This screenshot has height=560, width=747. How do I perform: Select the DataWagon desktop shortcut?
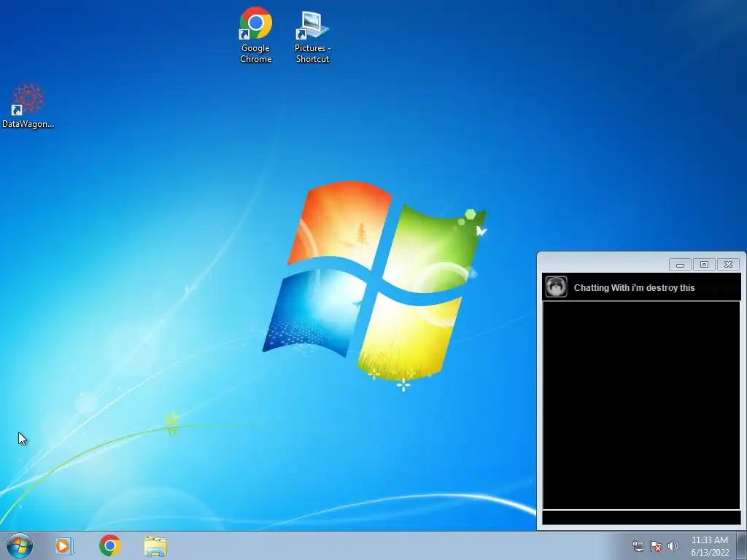coord(28,106)
